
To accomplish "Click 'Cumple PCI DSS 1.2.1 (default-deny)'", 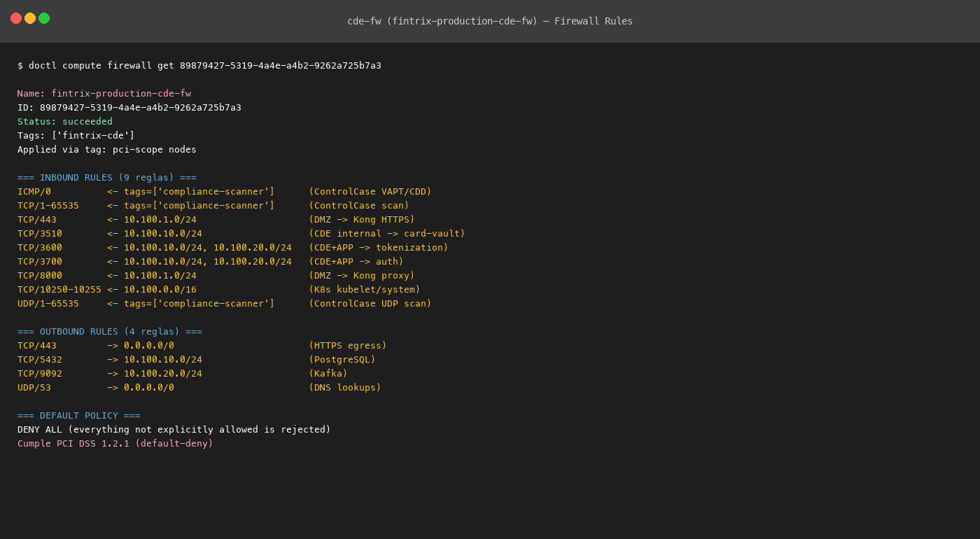I will tap(115, 443).
